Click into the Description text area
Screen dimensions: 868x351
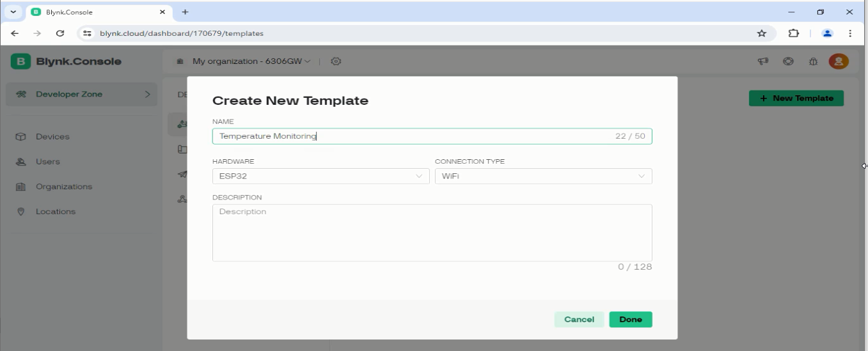(432, 232)
